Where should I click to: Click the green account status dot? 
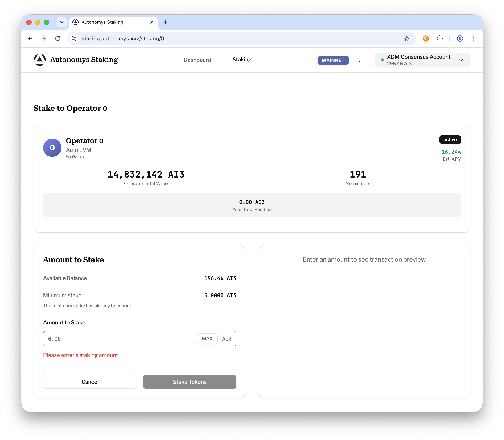click(x=382, y=60)
